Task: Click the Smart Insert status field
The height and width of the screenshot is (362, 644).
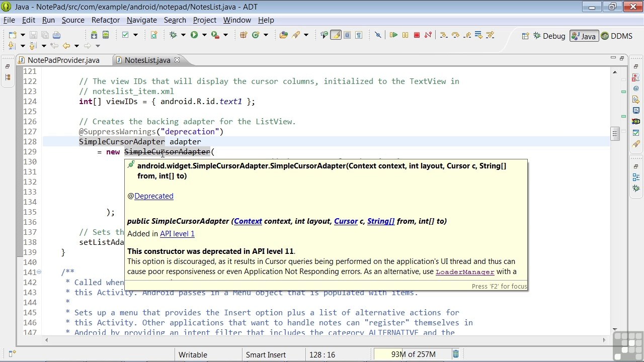Action: pyautogui.click(x=266, y=355)
